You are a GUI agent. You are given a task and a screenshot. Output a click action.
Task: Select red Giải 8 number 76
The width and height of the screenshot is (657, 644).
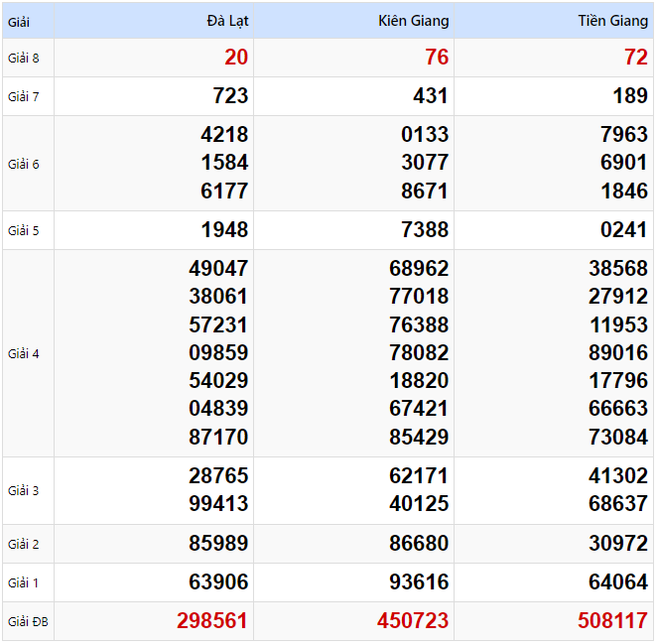click(437, 58)
